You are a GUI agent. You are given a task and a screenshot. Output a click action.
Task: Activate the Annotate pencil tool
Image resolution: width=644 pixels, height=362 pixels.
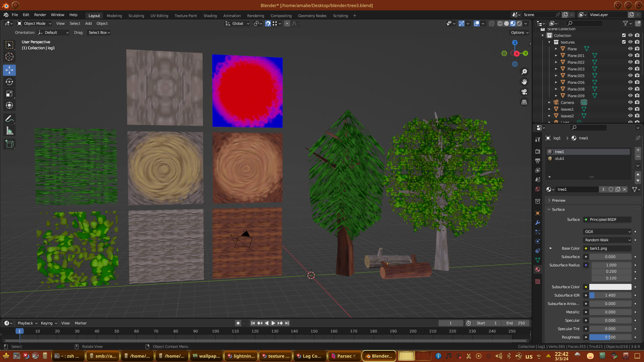tap(9, 119)
